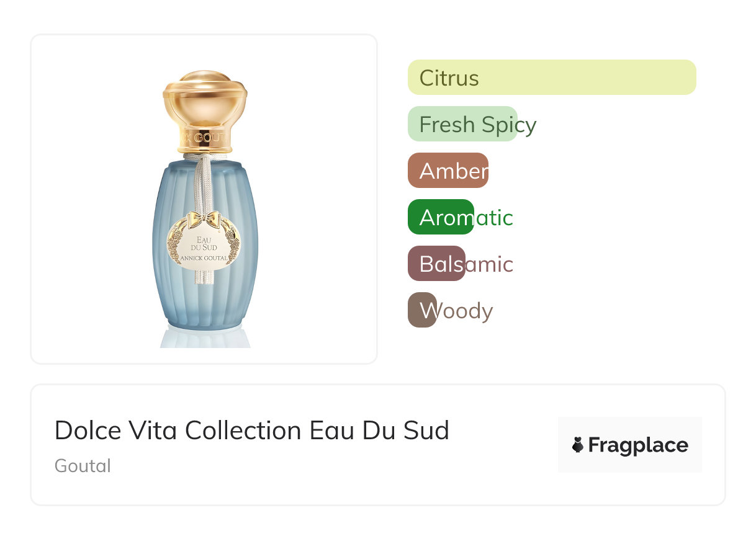Click the Balsamic accord bar
756x536 pixels.
coord(436,264)
